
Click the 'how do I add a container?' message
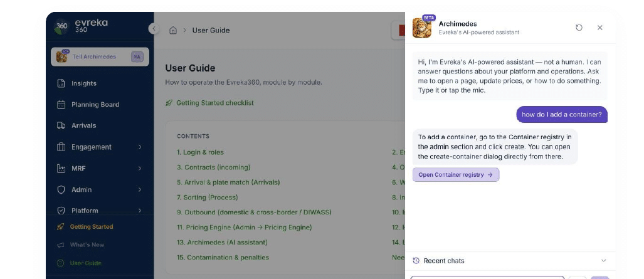point(561,115)
